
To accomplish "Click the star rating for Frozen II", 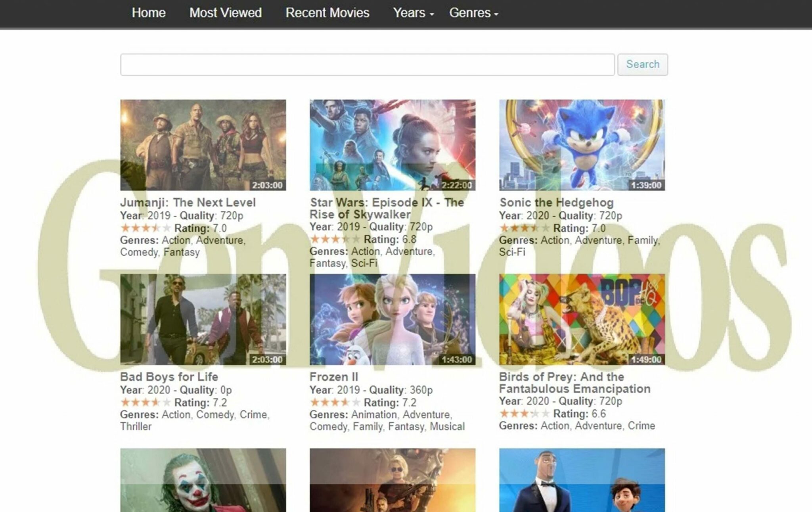I will (335, 402).
